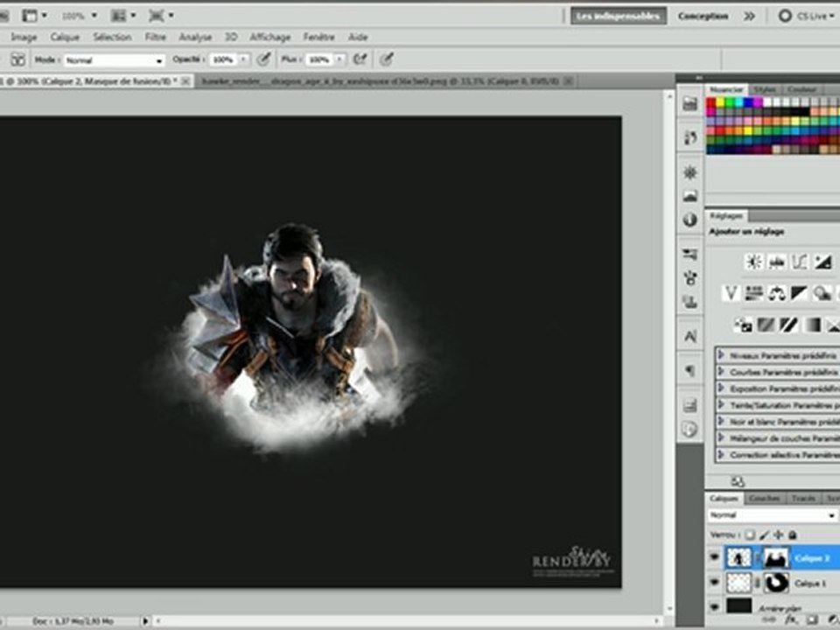Switch to the Styles tab

tap(765, 89)
